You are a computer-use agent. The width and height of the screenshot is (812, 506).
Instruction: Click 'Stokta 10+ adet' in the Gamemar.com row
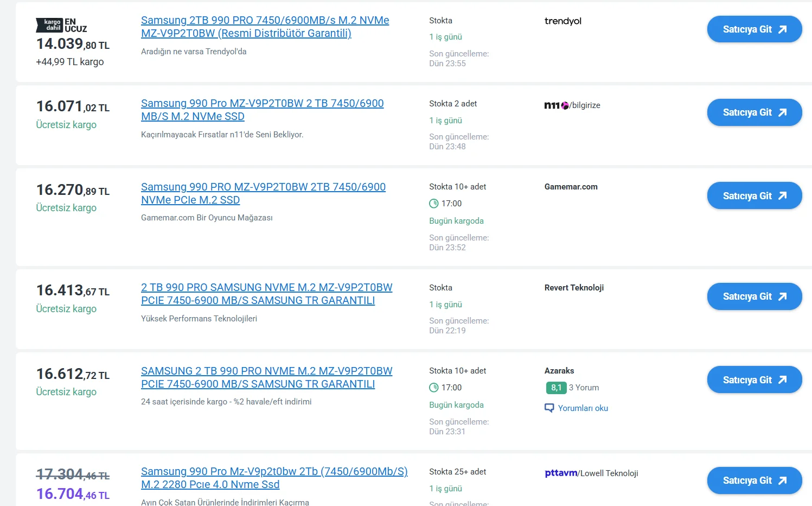[457, 187]
